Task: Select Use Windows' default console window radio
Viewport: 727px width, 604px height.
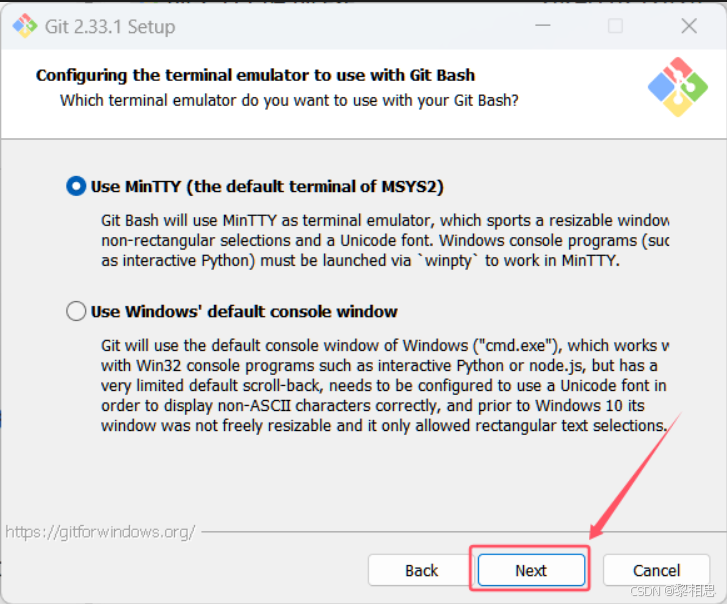Action: (76, 311)
